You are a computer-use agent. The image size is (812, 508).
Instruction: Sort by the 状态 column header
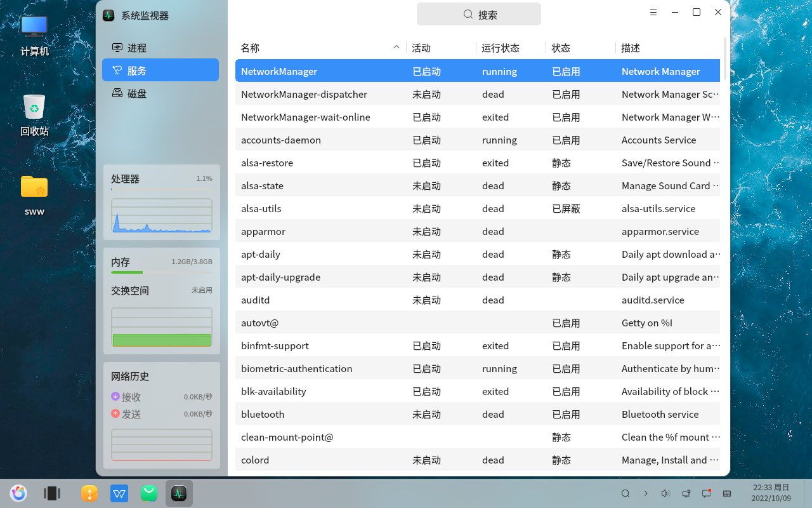(580, 48)
